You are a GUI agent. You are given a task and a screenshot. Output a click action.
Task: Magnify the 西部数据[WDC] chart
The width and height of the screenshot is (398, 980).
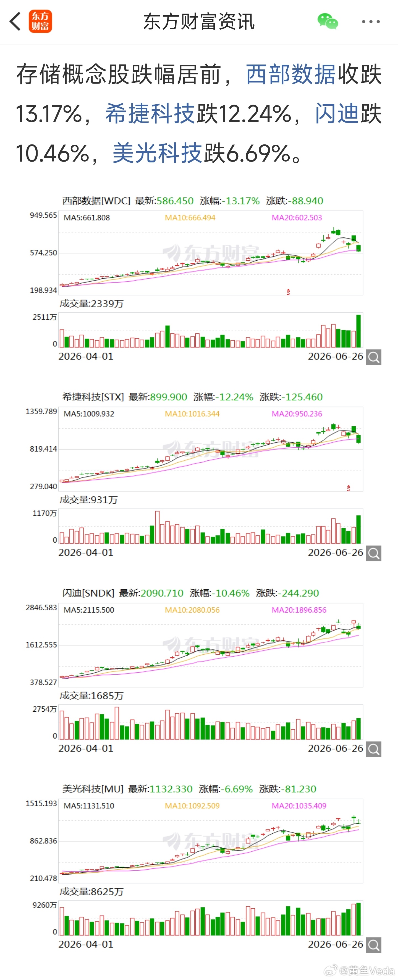(374, 357)
